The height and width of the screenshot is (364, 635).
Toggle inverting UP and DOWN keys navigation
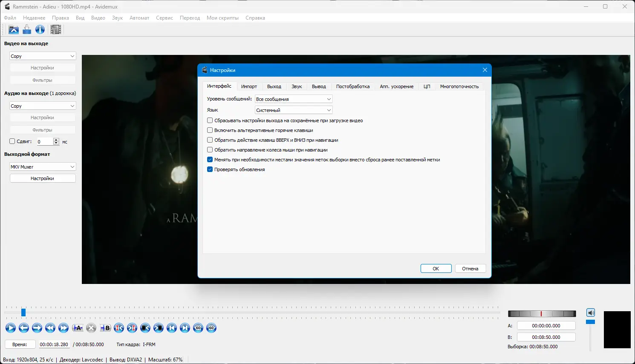[210, 140]
